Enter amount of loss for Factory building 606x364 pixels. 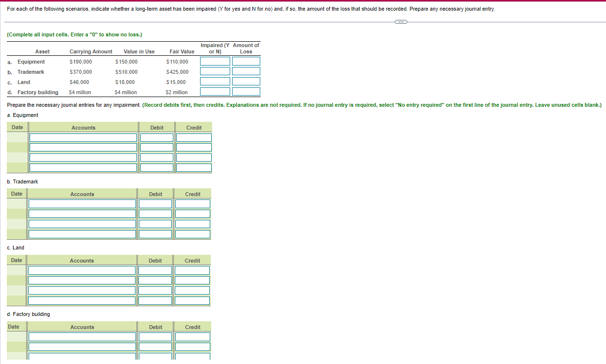coord(246,91)
